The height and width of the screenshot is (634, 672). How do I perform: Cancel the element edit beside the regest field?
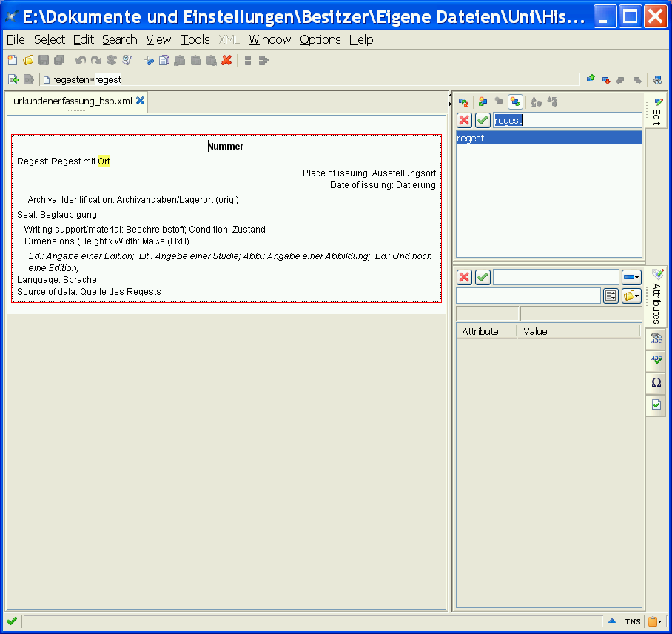click(x=464, y=121)
